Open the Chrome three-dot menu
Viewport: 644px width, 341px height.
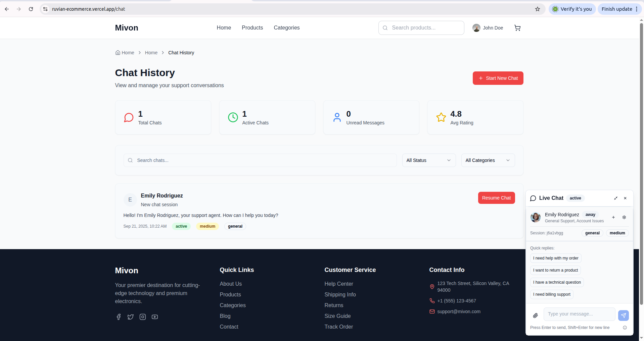point(637,9)
